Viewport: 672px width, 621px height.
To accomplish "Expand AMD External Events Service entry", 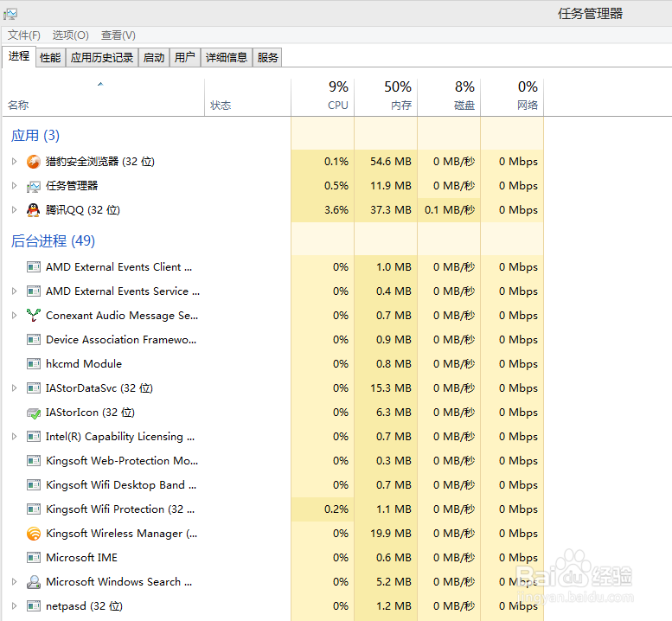I will click(x=14, y=291).
